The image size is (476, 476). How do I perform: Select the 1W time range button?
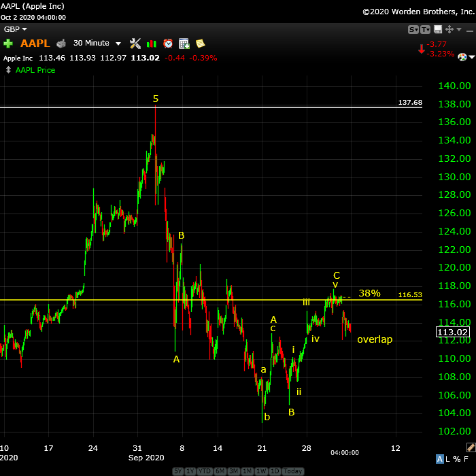click(x=261, y=471)
